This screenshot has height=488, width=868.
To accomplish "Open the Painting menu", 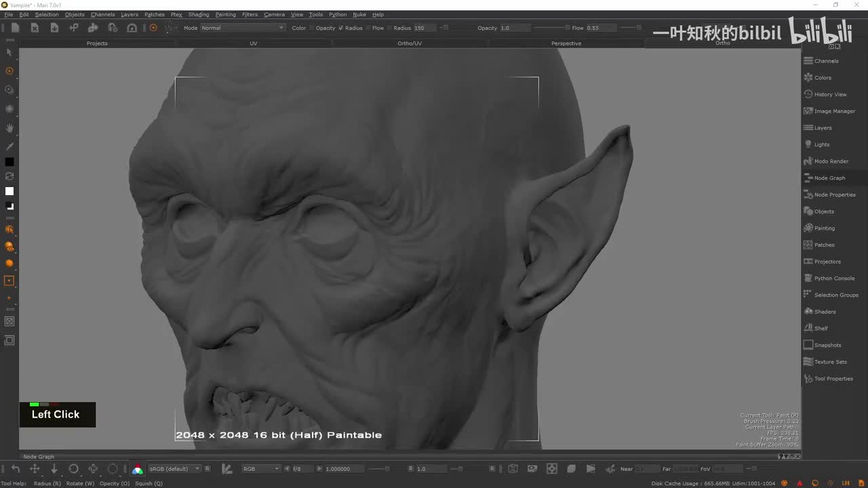I will pos(226,14).
